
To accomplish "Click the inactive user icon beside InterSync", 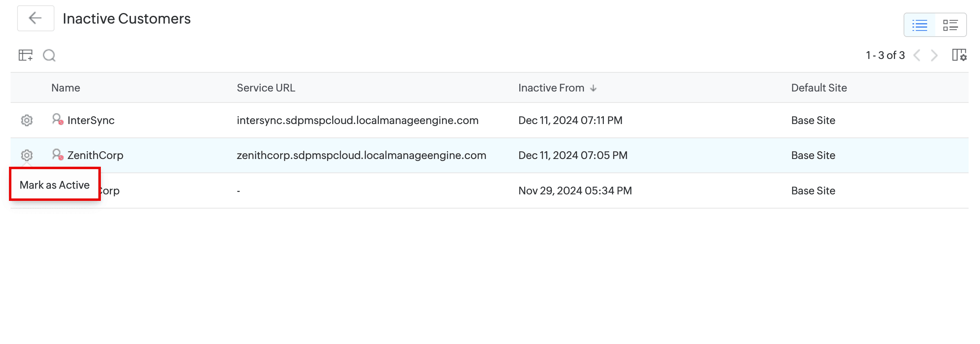I will (57, 120).
